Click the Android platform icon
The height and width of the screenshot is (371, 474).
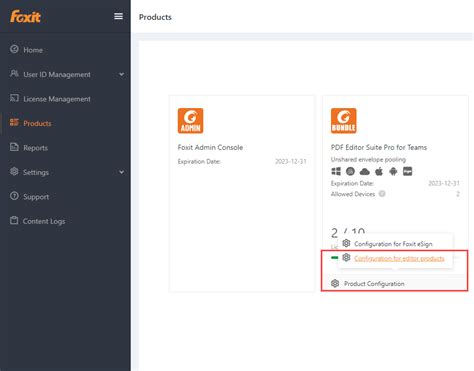393,171
